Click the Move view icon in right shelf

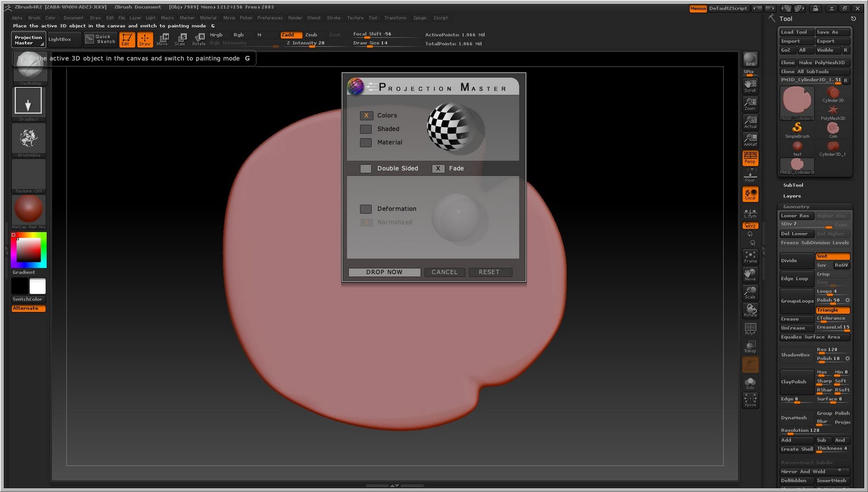750,275
